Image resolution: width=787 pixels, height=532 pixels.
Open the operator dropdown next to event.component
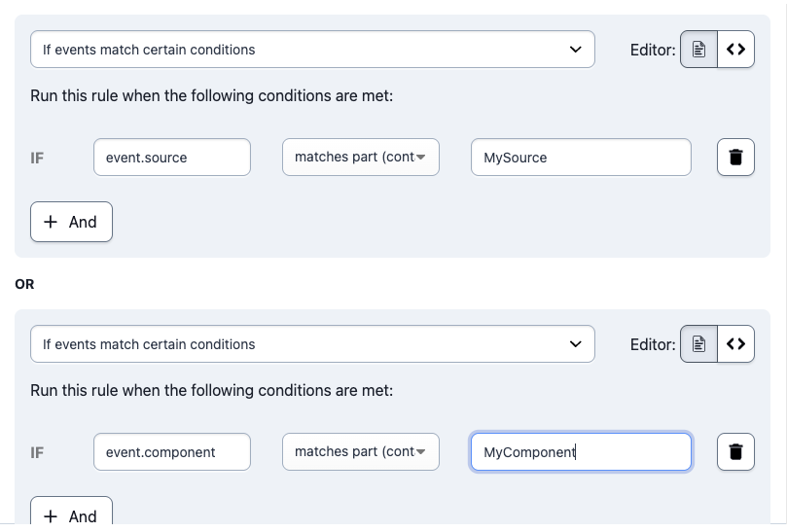point(361,451)
